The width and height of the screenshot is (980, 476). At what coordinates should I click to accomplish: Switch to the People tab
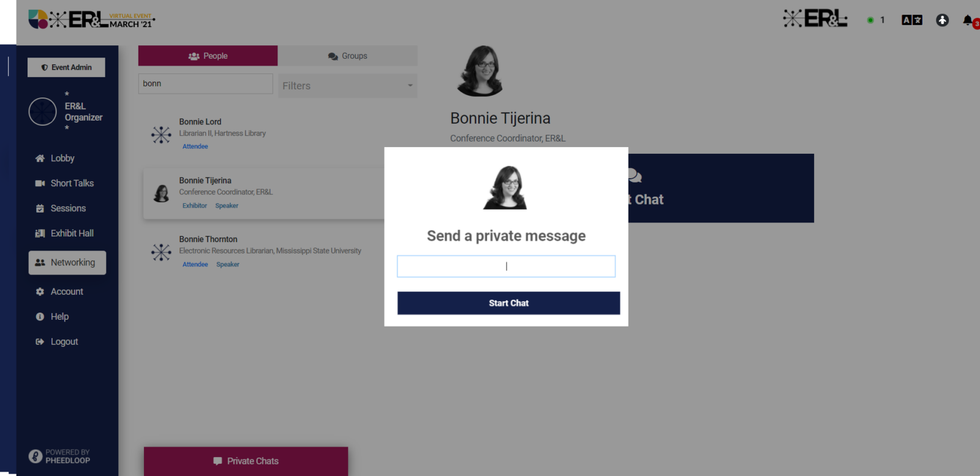tap(208, 56)
